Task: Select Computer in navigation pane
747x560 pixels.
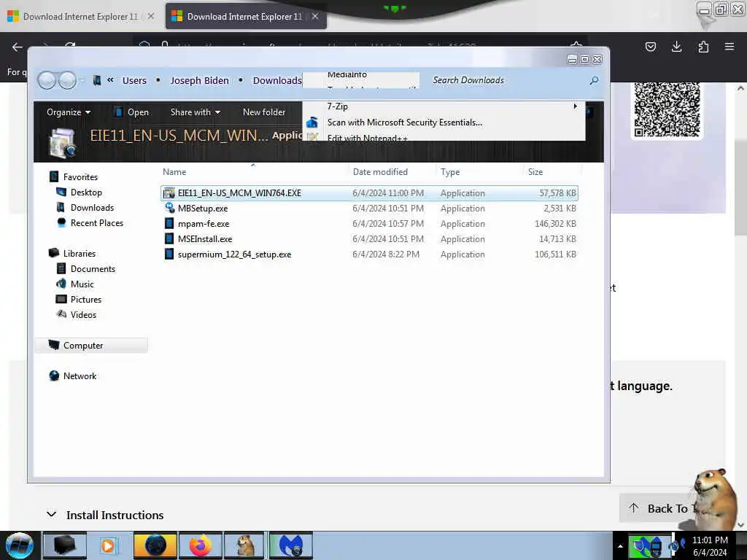Action: (91, 345)
